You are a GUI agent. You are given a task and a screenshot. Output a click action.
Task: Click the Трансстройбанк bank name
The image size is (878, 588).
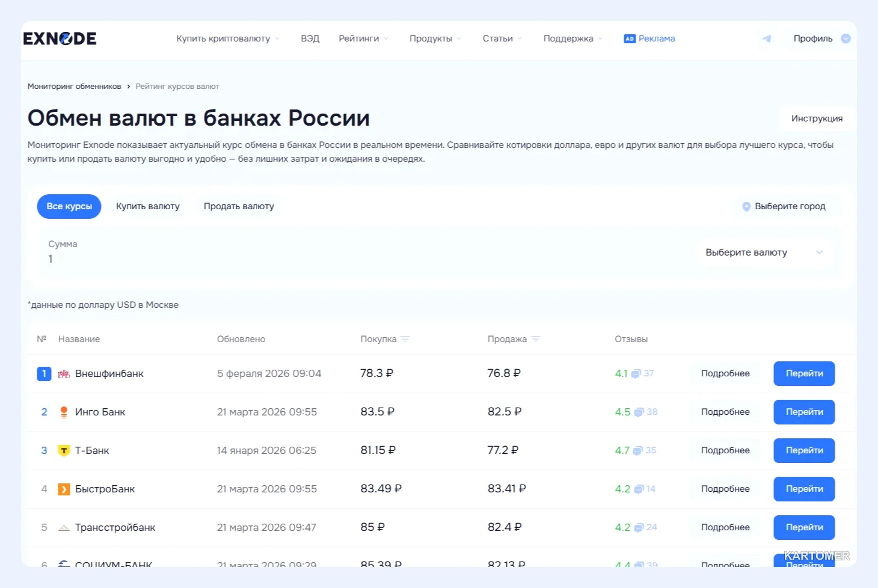click(x=115, y=527)
